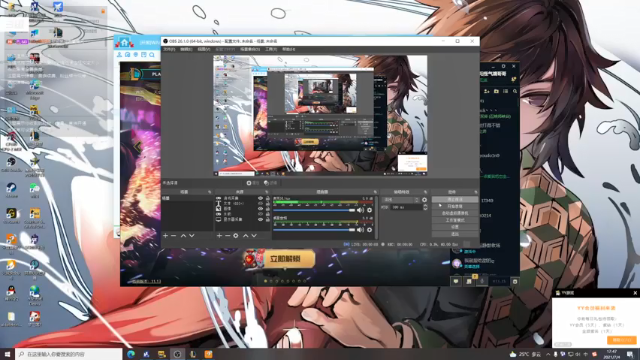This screenshot has width=640, height=360.
Task: Pop out the Audio Mixer dock panel
Action: [x=375, y=192]
